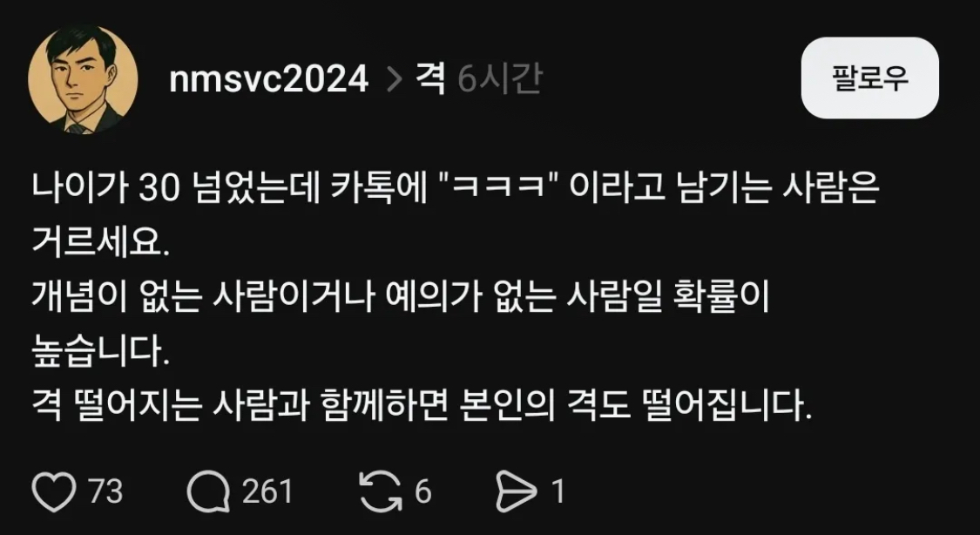Click the chevron arrow beside the username

[394, 81]
